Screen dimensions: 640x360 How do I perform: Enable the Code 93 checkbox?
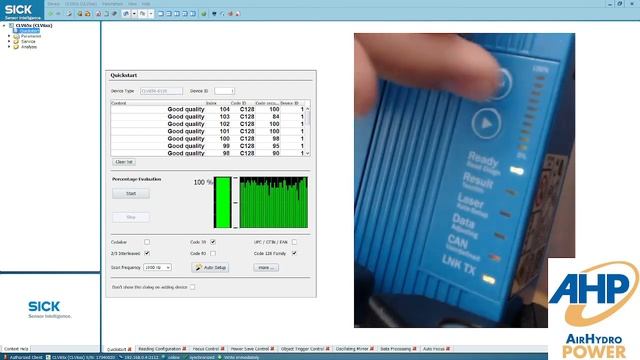coord(213,253)
